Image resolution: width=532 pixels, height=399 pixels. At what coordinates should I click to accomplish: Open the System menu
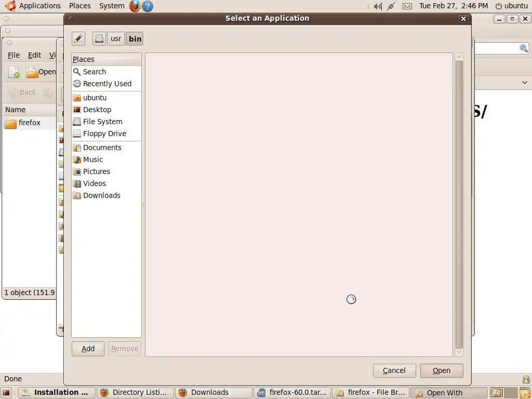coord(112,6)
